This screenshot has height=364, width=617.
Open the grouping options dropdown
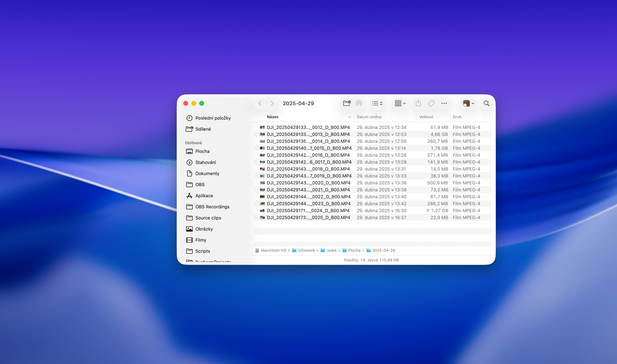400,103
